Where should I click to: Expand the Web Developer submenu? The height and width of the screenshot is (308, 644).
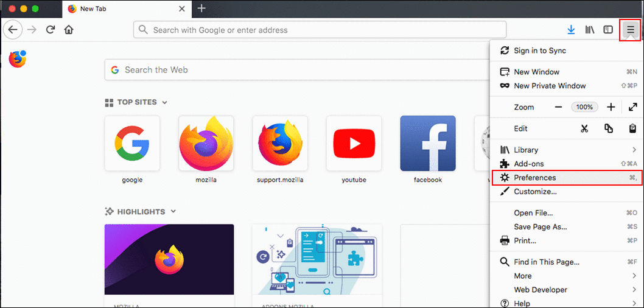(x=566, y=290)
